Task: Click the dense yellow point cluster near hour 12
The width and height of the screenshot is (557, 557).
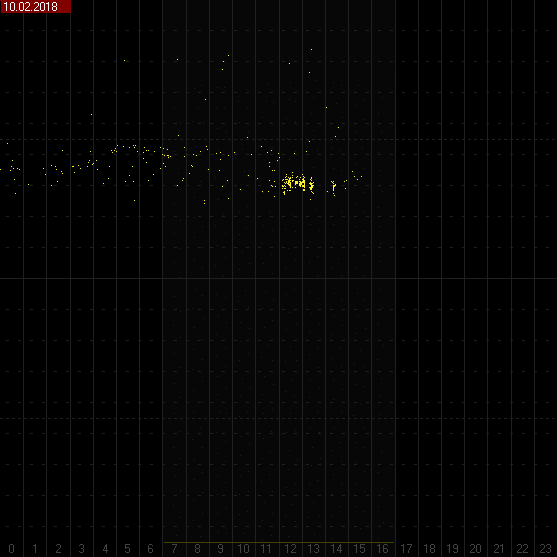Action: click(x=294, y=184)
